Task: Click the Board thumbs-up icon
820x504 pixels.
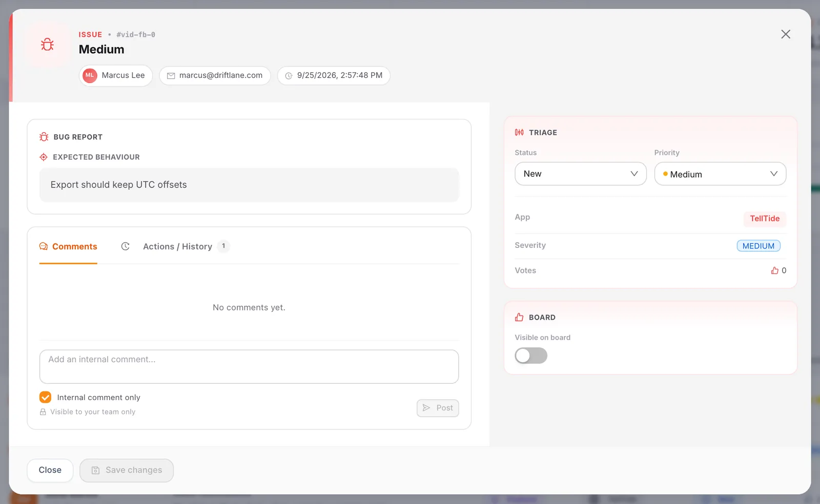Action: click(519, 317)
